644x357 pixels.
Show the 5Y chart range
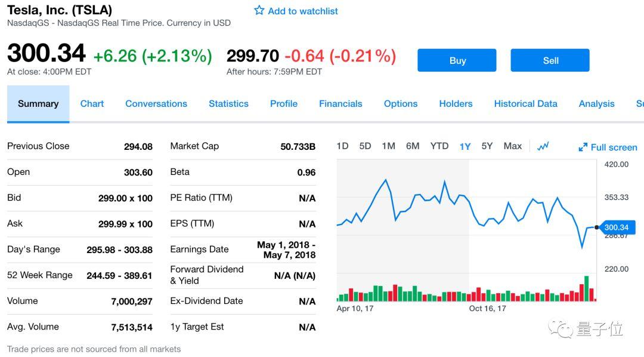coord(487,146)
